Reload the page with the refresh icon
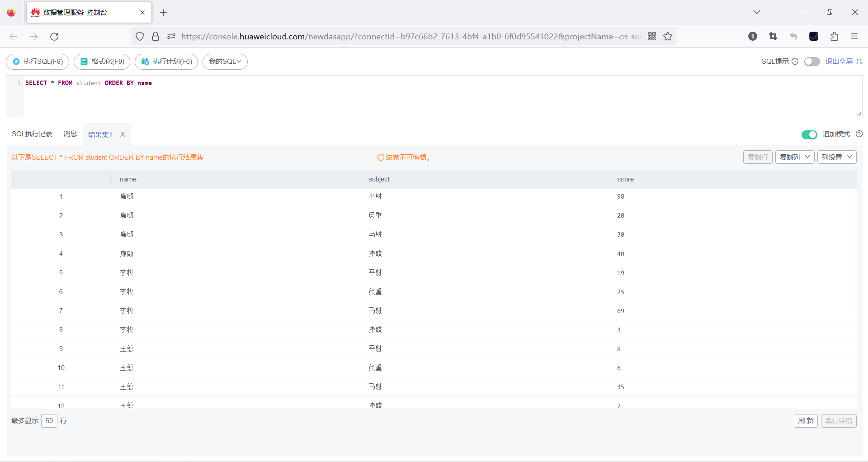The image size is (868, 462). pos(54,37)
